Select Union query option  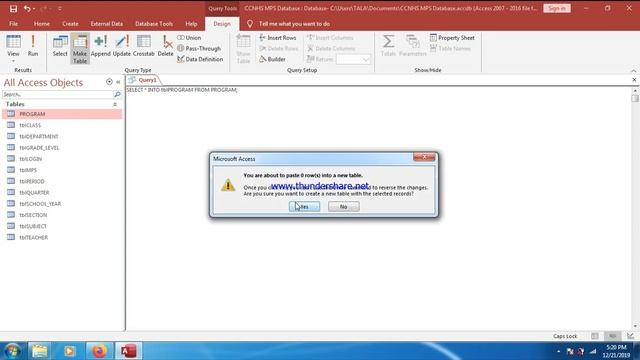pos(189,38)
